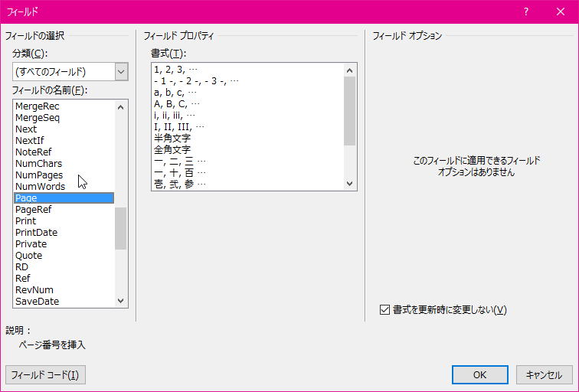This screenshot has height=392, width=579.
Task: Select MergeRec in field name list
Action: [x=64, y=106]
